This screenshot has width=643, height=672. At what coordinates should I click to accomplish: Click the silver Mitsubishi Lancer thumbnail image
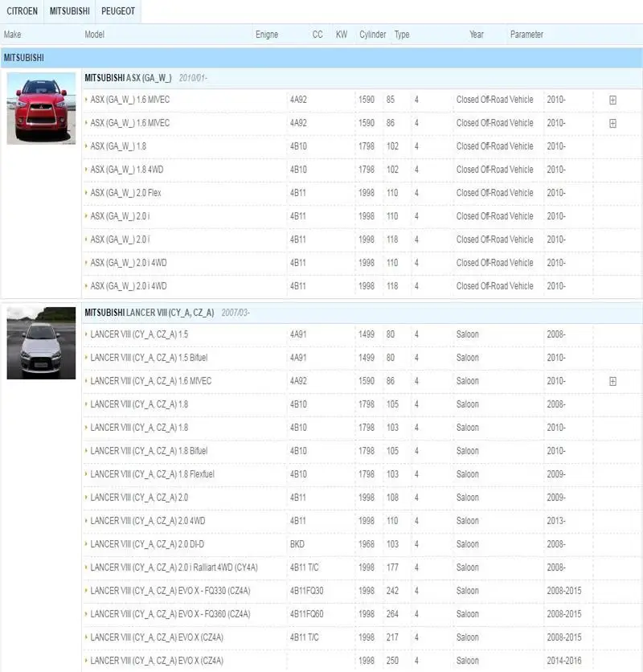coord(41,343)
